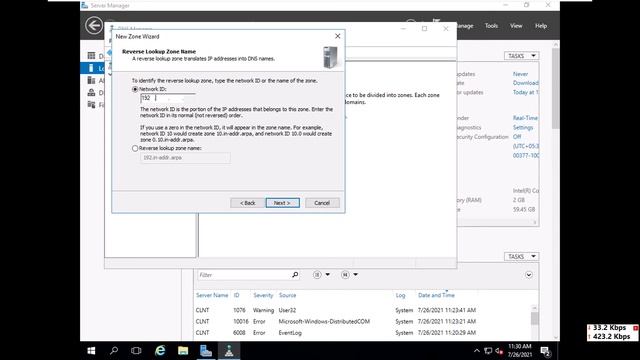This screenshot has height=360, width=640.
Task: Click the network tray icon
Action: [x=488, y=351]
